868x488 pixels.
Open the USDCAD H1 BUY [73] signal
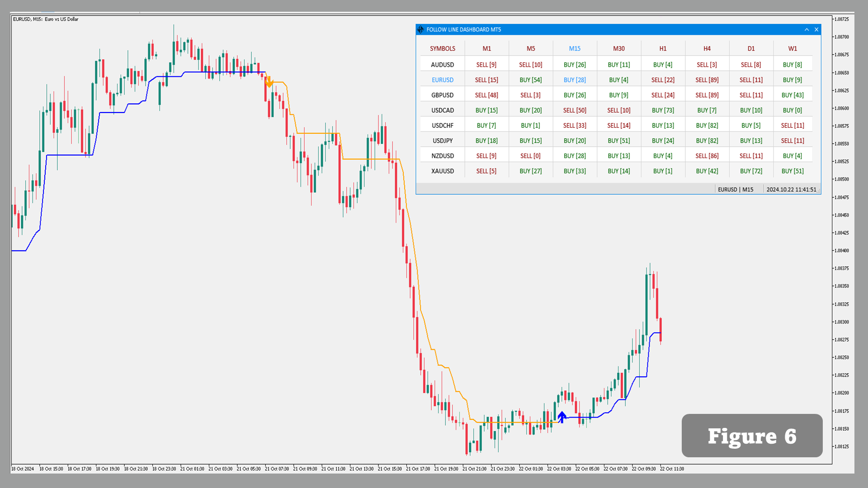[x=663, y=110]
